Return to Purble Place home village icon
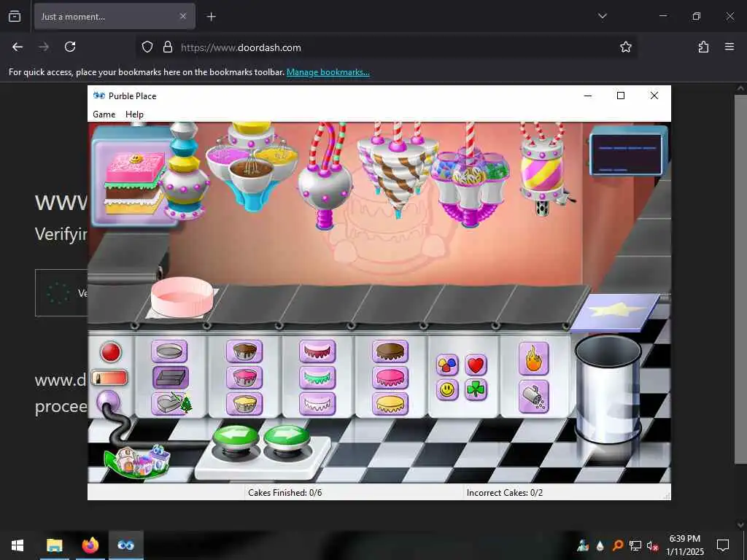The height and width of the screenshot is (560, 747). [x=137, y=461]
